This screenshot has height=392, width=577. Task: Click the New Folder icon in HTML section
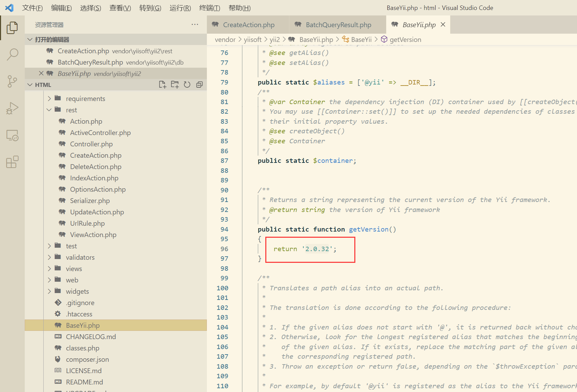(175, 85)
